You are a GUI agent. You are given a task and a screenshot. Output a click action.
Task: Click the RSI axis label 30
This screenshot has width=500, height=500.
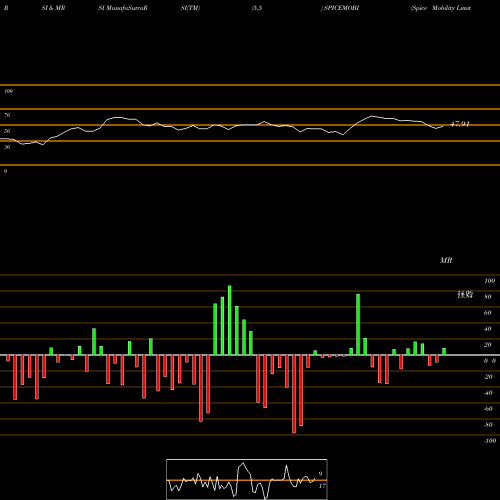(x=7, y=147)
